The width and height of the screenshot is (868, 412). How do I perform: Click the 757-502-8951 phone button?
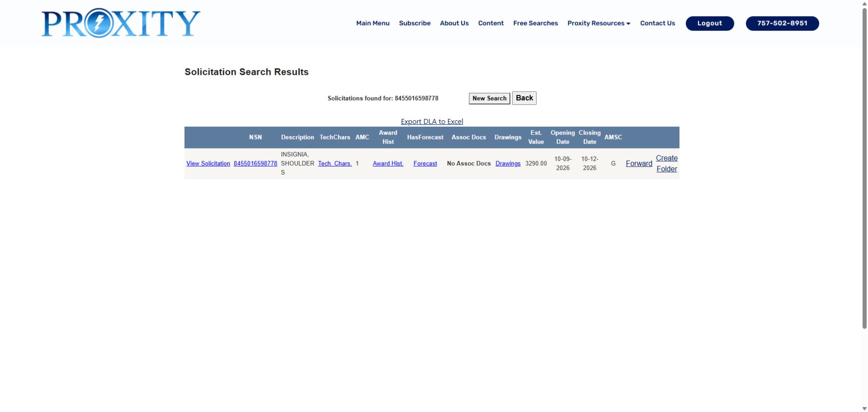[782, 23]
